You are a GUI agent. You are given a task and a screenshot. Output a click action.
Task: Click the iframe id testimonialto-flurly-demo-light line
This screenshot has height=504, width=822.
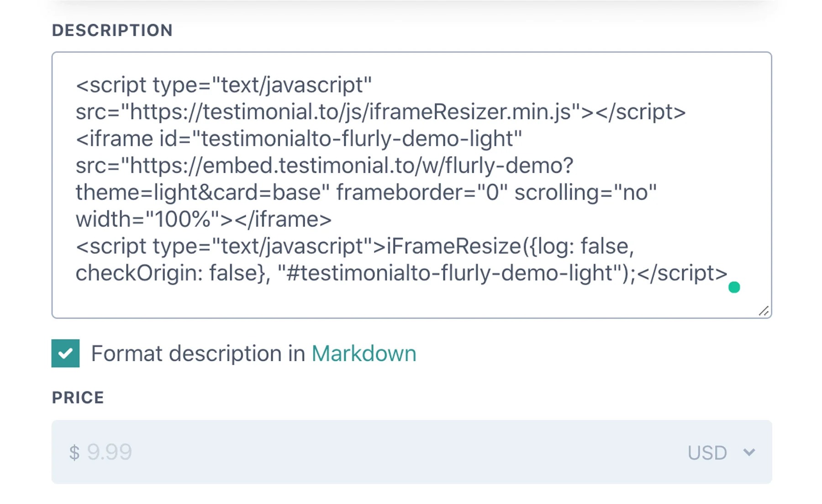(299, 139)
